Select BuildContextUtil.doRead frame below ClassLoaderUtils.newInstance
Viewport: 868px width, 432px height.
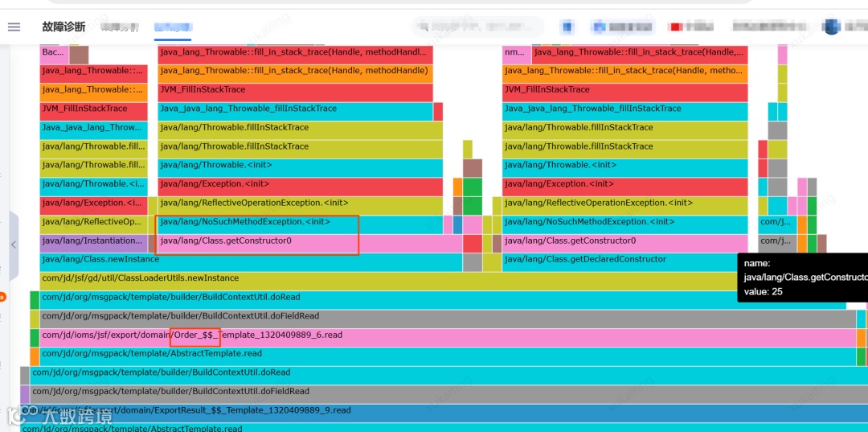pyautogui.click(x=443, y=299)
